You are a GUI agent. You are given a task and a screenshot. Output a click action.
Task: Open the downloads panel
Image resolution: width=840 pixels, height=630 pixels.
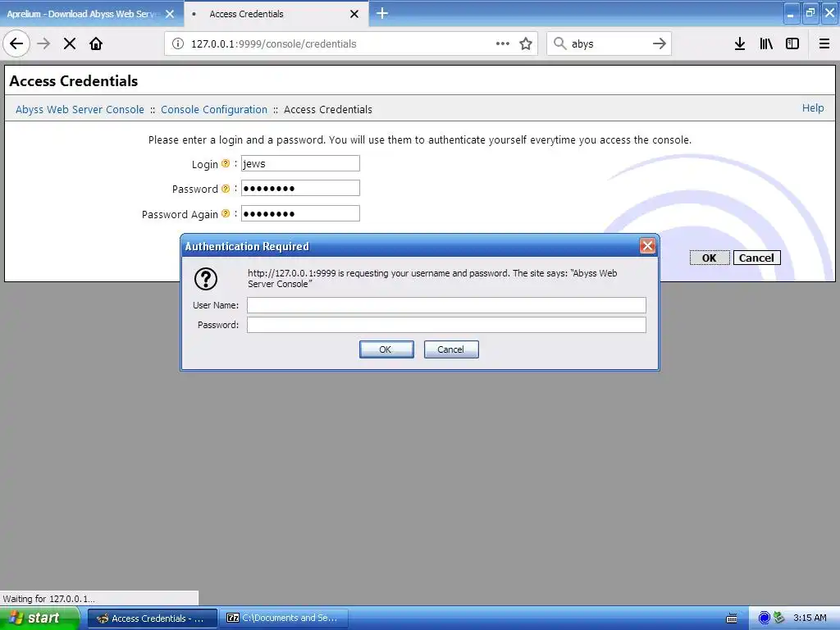pyautogui.click(x=740, y=43)
